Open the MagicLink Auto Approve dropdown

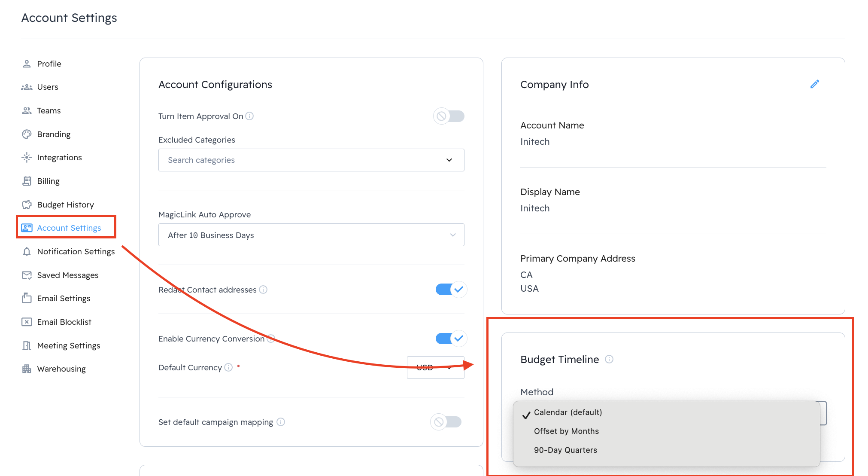tap(311, 235)
